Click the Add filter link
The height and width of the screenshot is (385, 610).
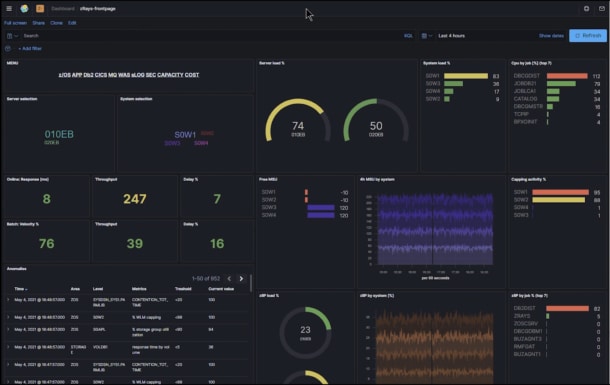click(x=30, y=49)
